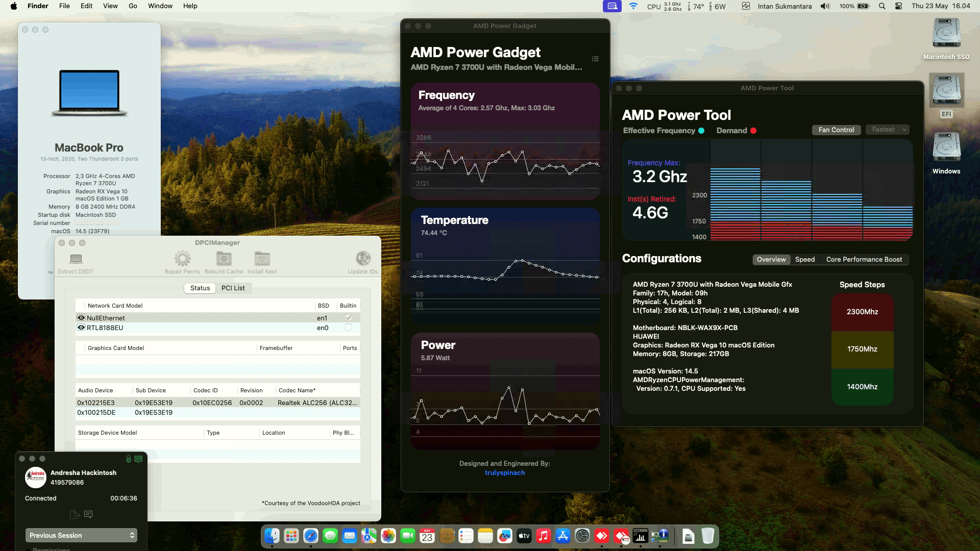Click blue screen mirroring icon in menu bar
980x551 pixels.
[x=612, y=6]
